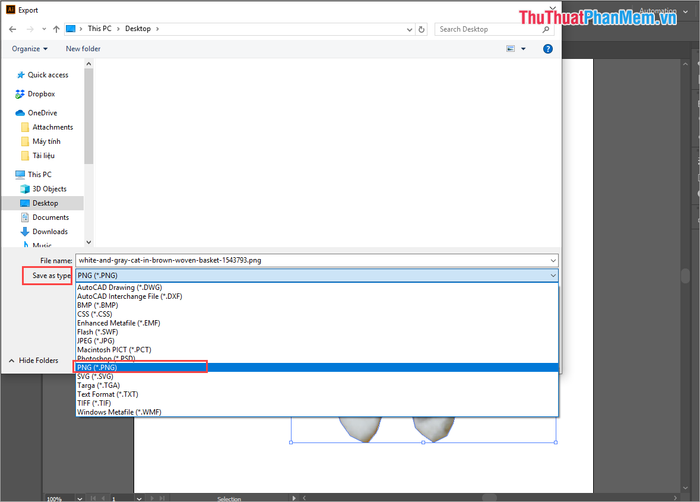The width and height of the screenshot is (700, 502).
Task: Choose AutoCAD Drawing (*.DWG) format
Action: 317,288
